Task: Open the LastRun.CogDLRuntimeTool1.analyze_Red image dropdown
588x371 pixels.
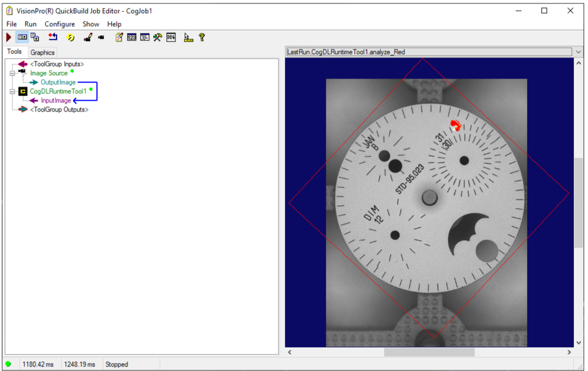Action: click(578, 51)
